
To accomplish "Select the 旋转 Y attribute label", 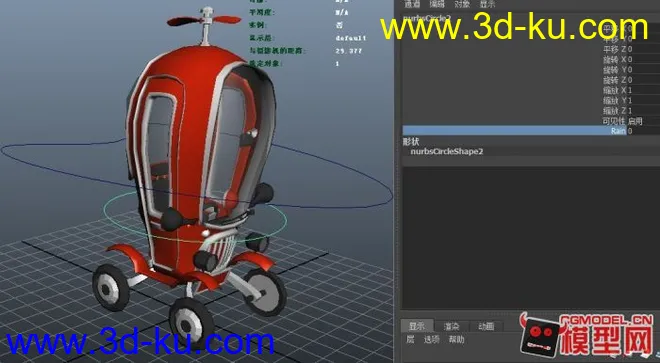I will click(x=614, y=69).
